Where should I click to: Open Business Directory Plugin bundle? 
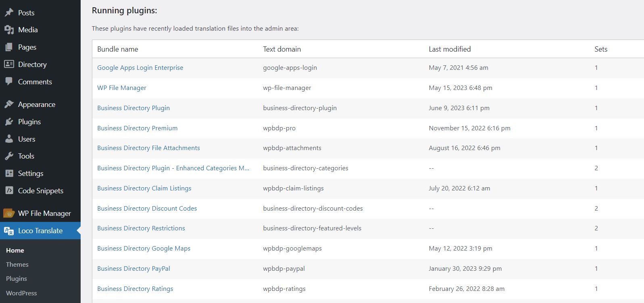(x=133, y=108)
